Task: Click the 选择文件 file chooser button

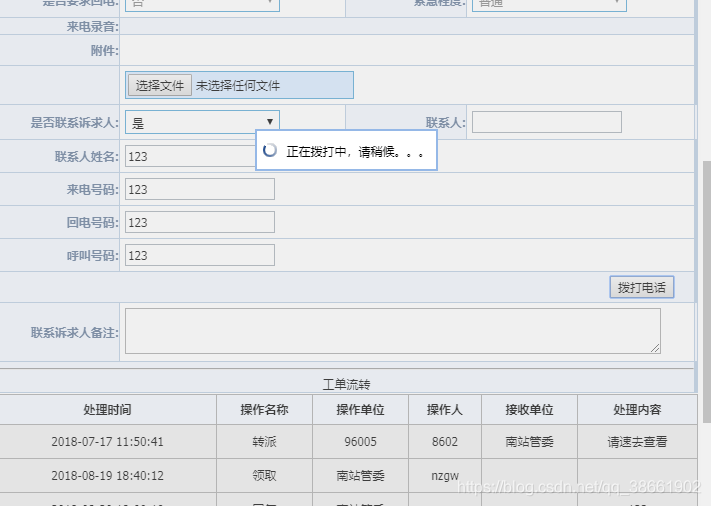Action: [x=160, y=85]
